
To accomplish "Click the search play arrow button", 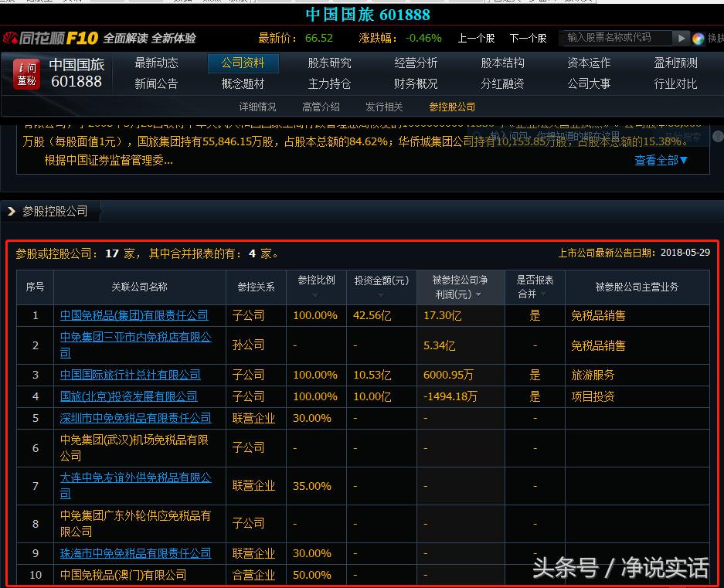I will tap(681, 38).
